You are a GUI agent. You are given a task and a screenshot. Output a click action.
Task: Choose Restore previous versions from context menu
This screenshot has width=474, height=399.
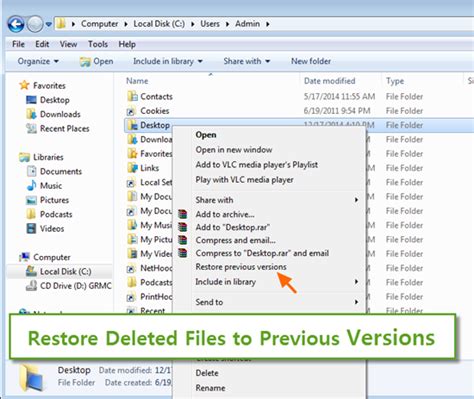click(241, 267)
